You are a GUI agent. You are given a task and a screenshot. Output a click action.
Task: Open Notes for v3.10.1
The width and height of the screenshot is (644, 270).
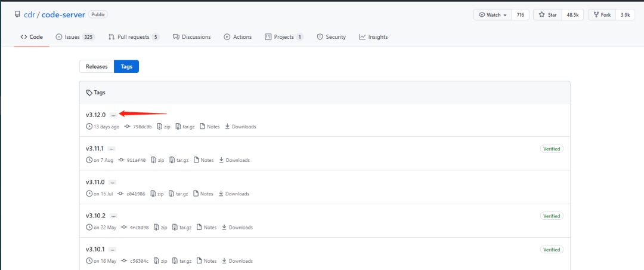tap(206, 261)
